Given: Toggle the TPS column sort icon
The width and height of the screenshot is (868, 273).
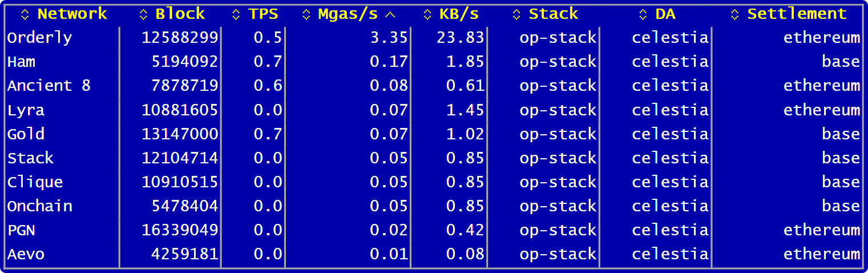Looking at the screenshot, I should (x=236, y=15).
